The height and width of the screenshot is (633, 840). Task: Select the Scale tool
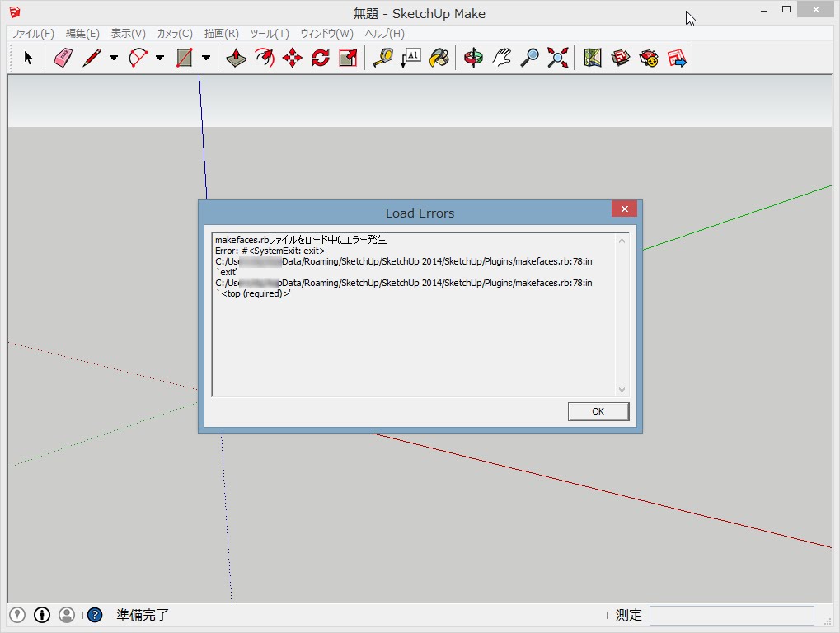click(x=348, y=58)
